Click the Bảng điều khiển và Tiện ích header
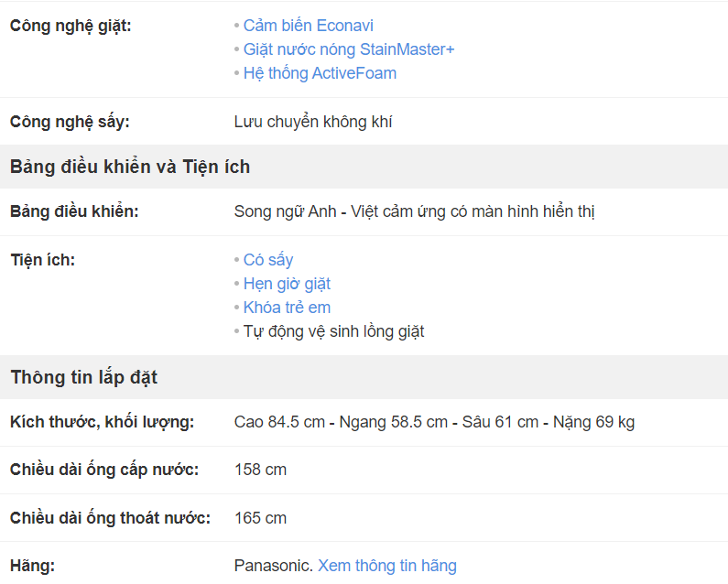728x584 pixels. pos(130,167)
